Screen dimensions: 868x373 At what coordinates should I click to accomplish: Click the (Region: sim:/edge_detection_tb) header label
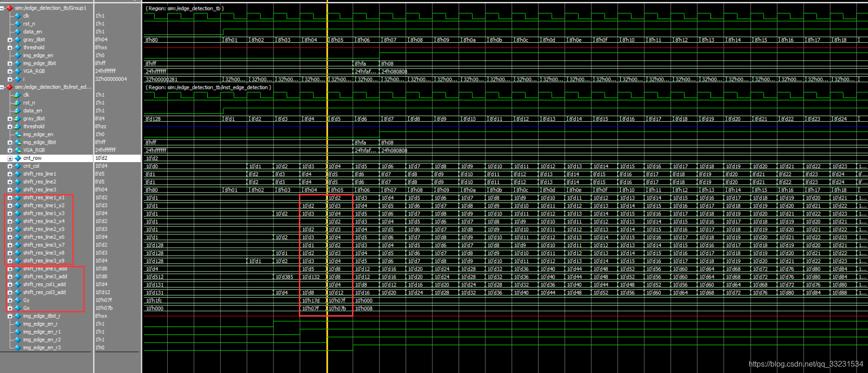coord(185,8)
